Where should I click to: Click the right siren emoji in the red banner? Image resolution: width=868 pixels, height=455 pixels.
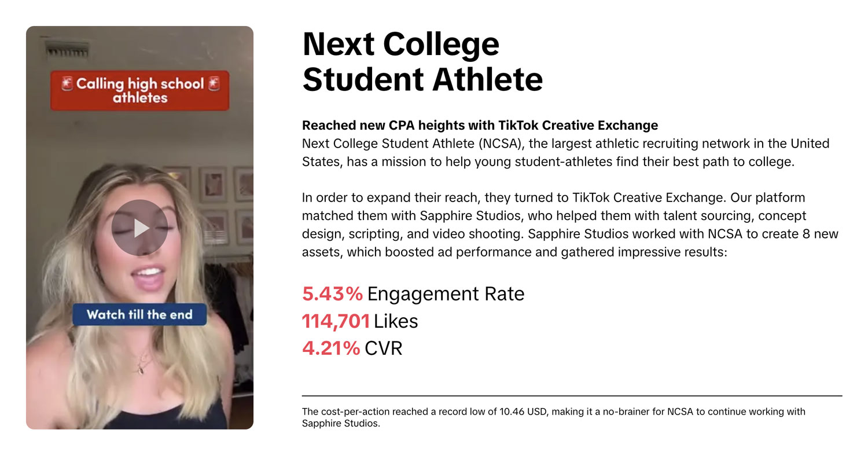(214, 84)
